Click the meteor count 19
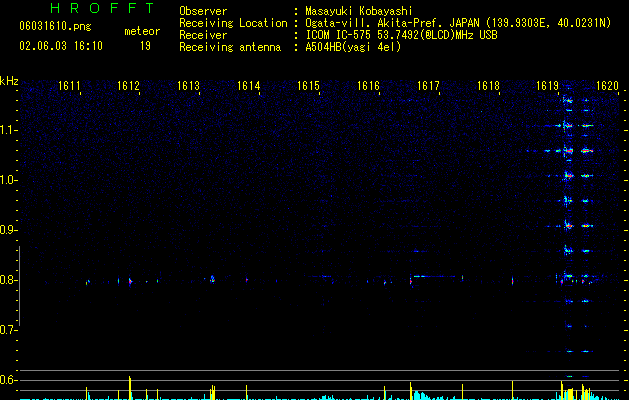The image size is (629, 400). click(145, 46)
